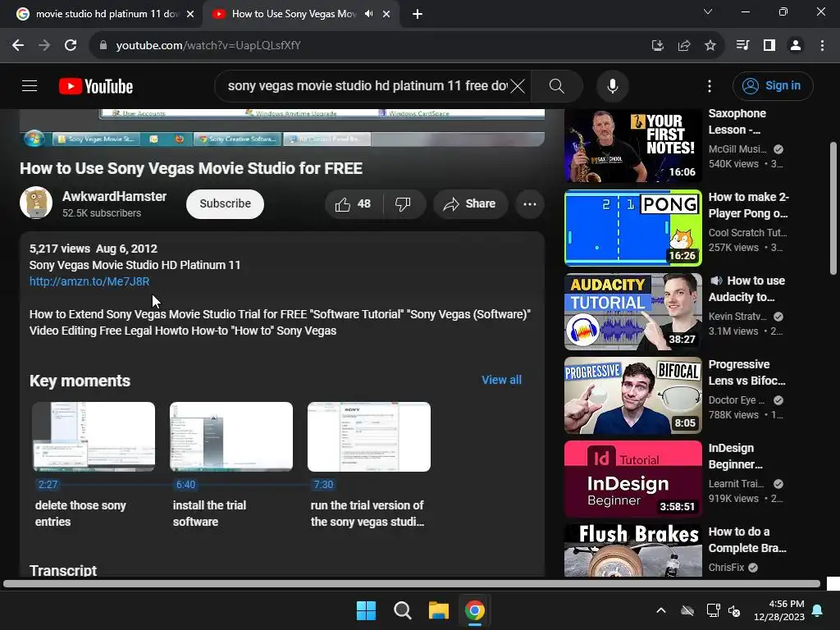Open Windows taskbar search
The image size is (840, 630).
click(402, 610)
